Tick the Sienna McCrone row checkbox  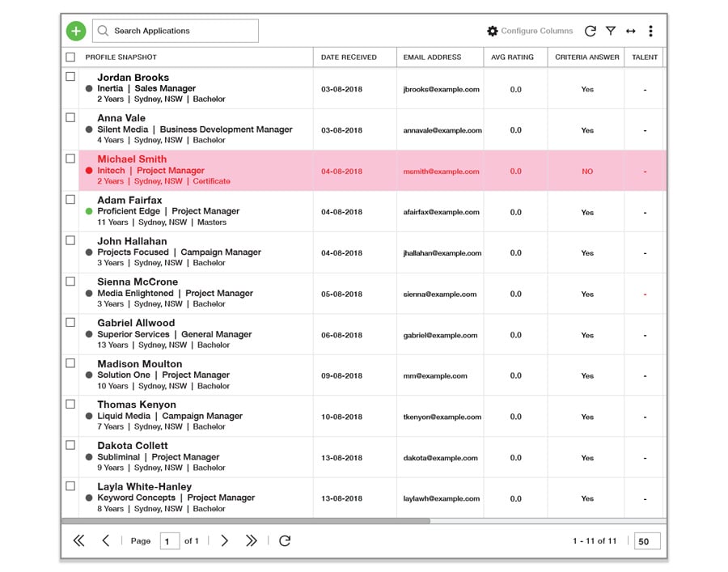[x=70, y=282]
